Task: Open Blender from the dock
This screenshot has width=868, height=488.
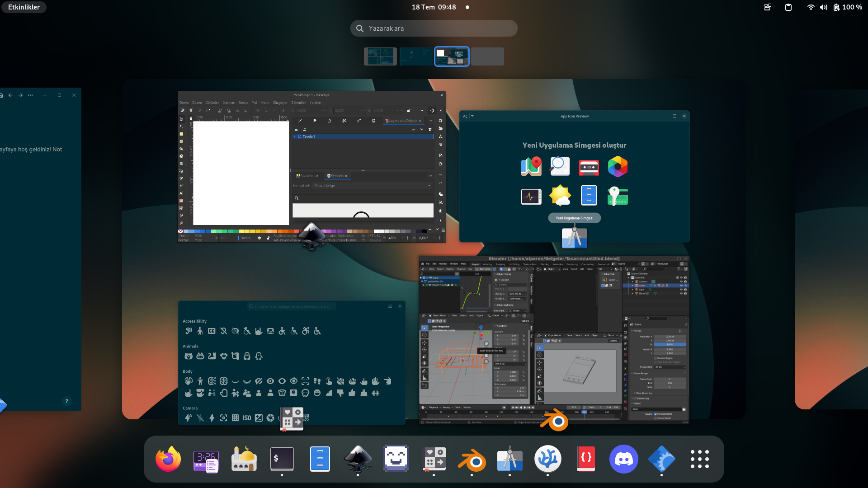Action: point(472,459)
